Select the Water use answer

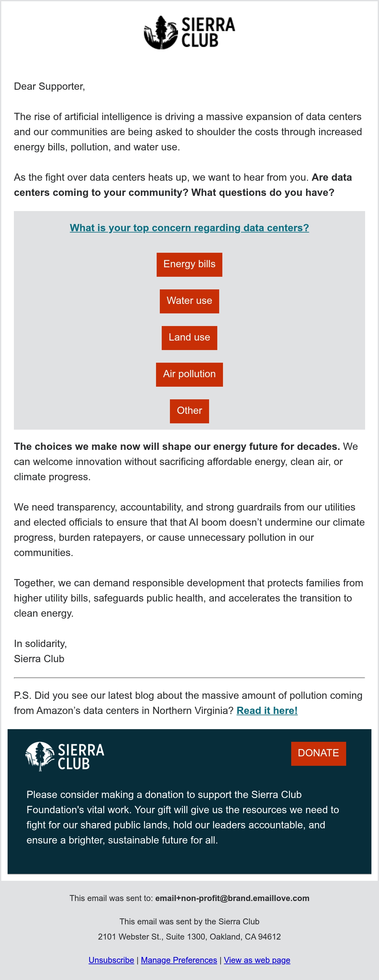pos(189,301)
